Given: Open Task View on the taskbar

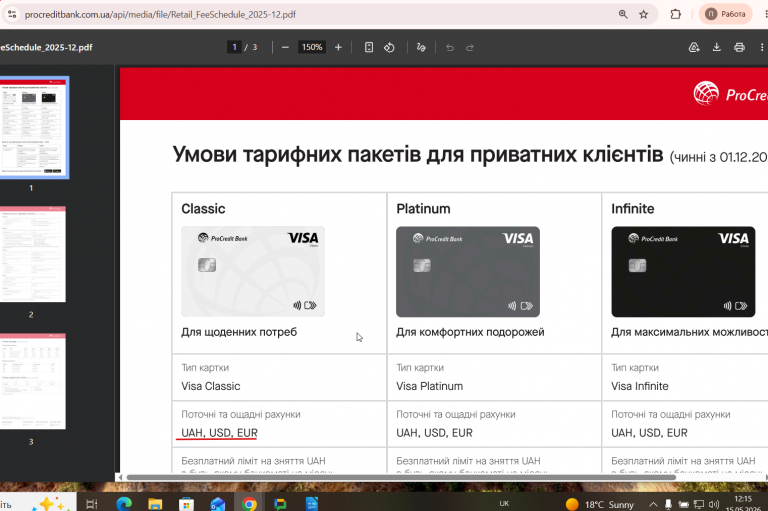Looking at the screenshot, I should (92, 504).
